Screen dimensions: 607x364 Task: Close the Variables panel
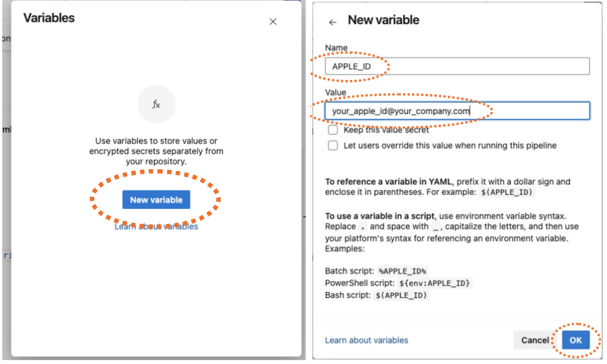(x=273, y=22)
